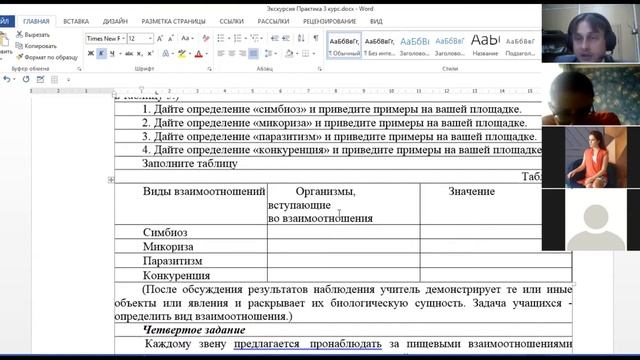Apply the red font color
Viewport: 640px width, 360px height.
coord(199,53)
